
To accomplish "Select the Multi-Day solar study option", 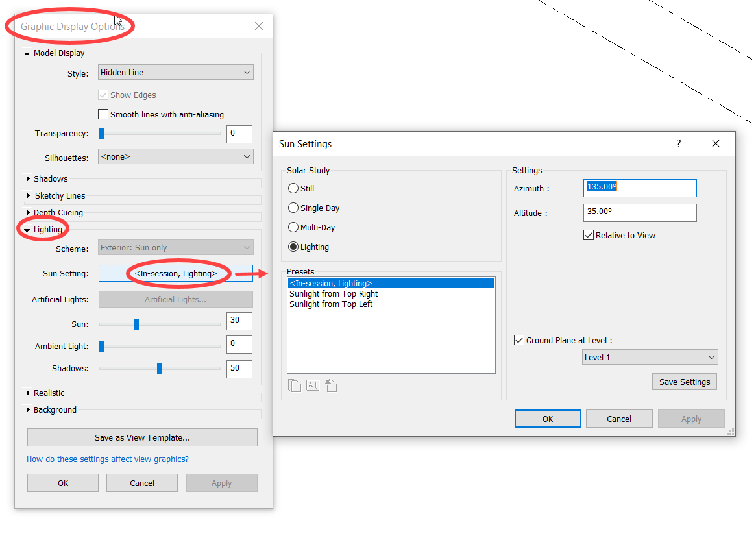I will [x=293, y=227].
